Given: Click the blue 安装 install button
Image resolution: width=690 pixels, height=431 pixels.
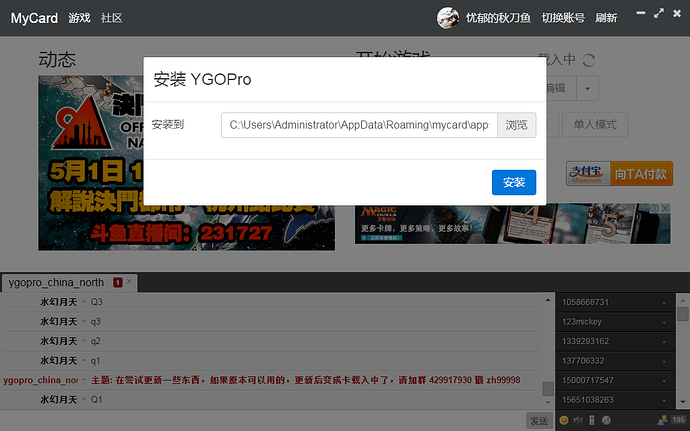Looking at the screenshot, I should [x=514, y=182].
